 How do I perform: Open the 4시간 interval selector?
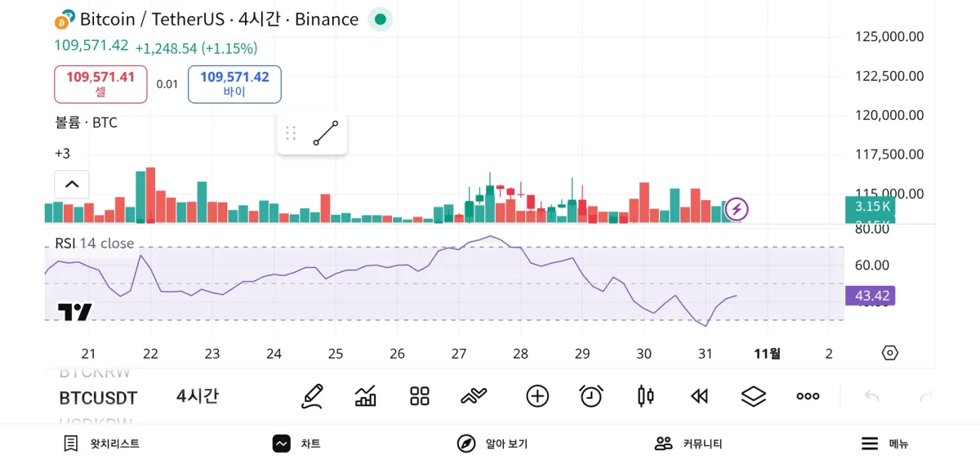(x=198, y=396)
